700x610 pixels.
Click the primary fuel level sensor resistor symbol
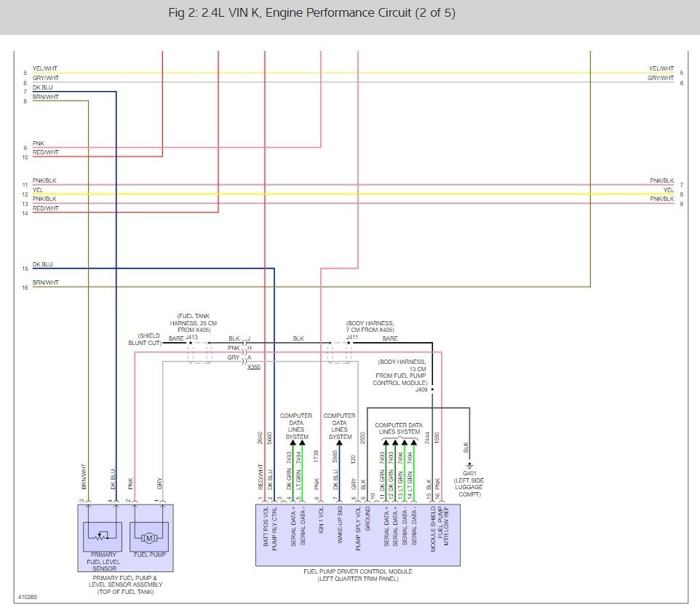[x=103, y=535]
